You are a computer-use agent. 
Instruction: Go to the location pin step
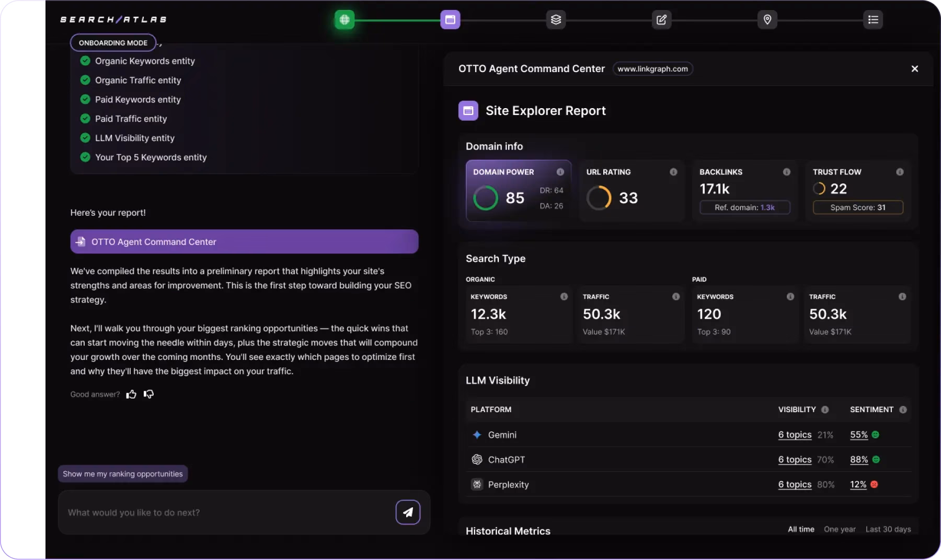pos(767,20)
